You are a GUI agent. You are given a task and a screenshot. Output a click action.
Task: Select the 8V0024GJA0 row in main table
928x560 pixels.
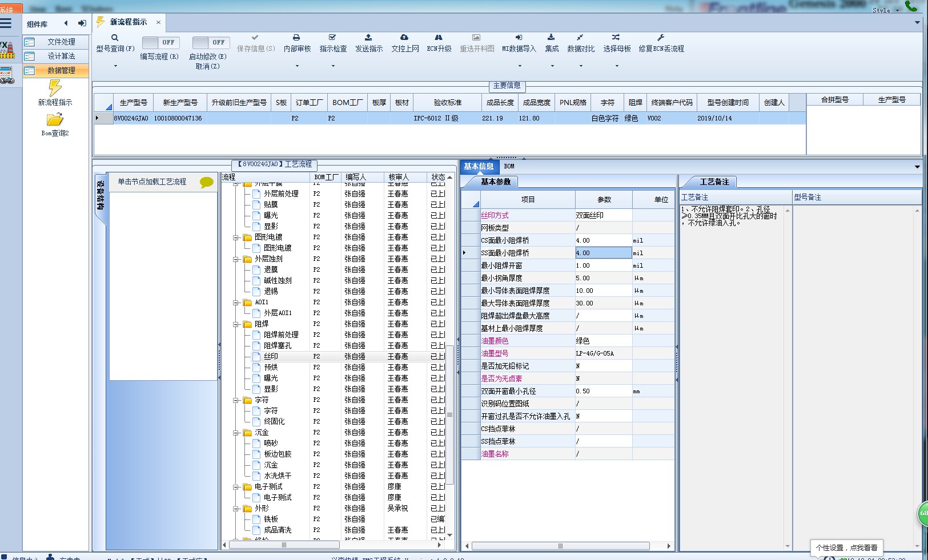[449, 118]
